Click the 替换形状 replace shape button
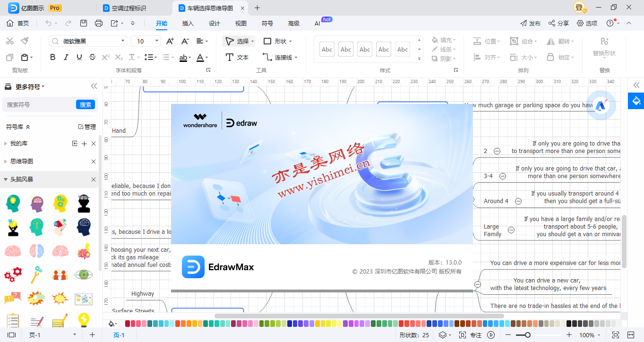Viewport: 644px width, 342px height. click(x=604, y=47)
